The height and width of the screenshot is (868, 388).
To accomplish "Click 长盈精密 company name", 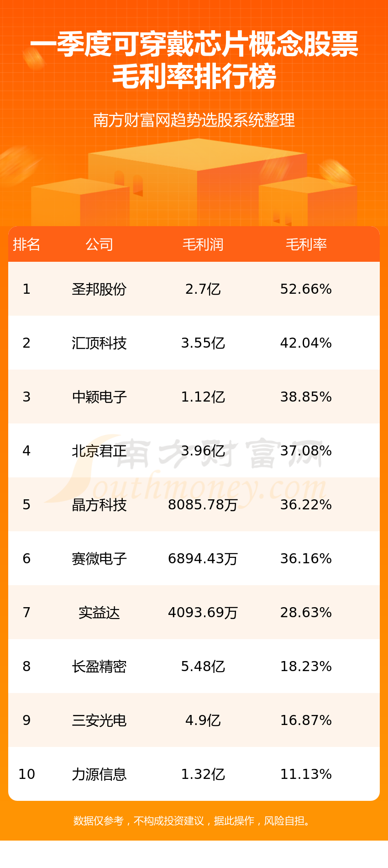I will [x=99, y=667].
